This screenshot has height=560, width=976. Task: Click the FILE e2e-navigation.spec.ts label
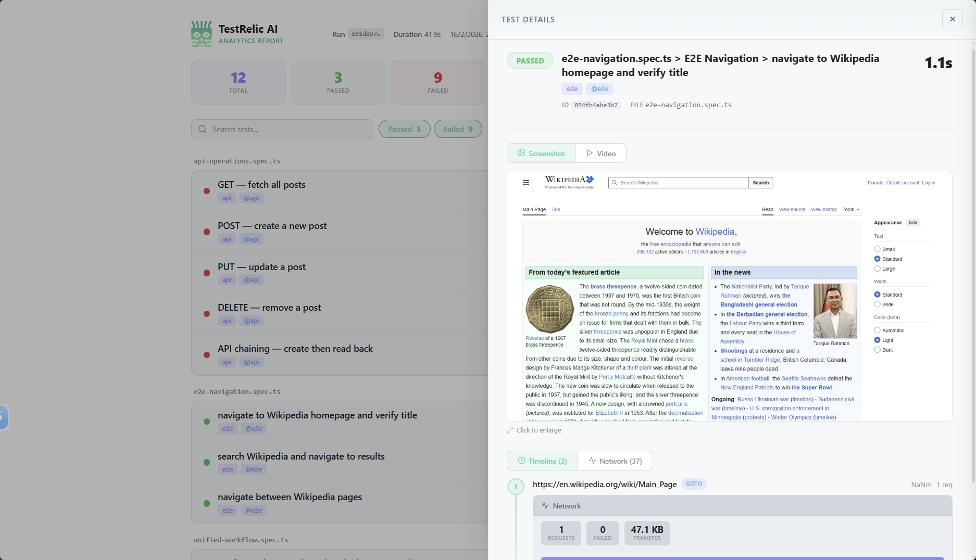[681, 105]
